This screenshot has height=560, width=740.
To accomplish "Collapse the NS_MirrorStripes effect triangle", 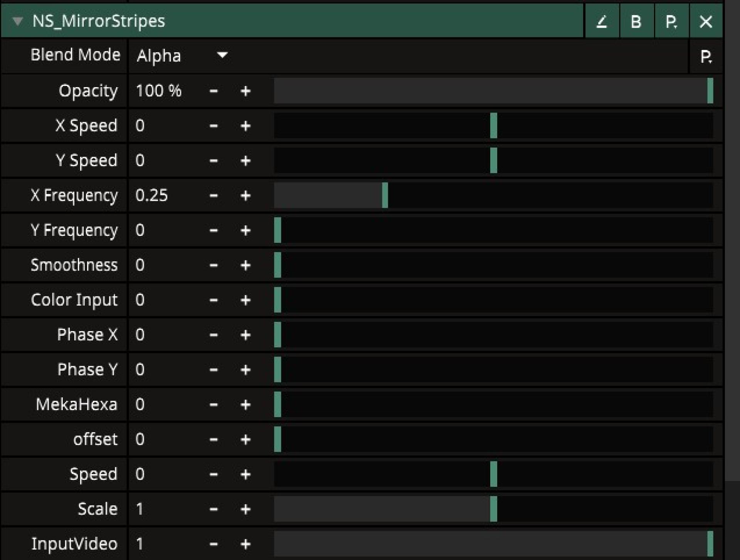I will click(17, 21).
